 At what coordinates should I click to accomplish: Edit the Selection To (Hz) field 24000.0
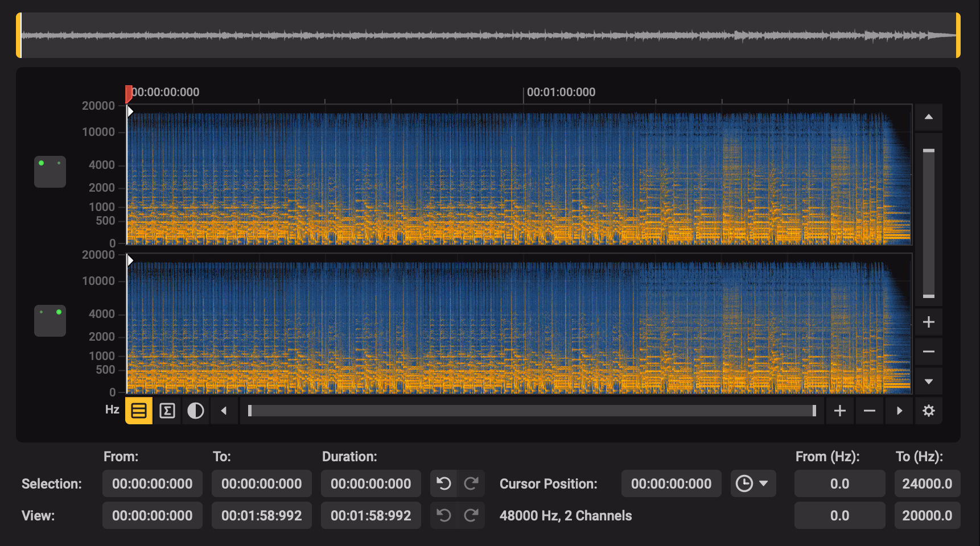pyautogui.click(x=928, y=483)
